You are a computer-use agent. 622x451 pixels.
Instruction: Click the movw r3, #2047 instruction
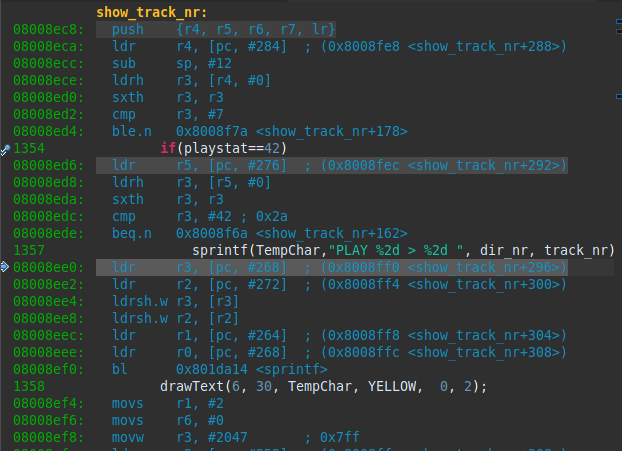pos(179,438)
